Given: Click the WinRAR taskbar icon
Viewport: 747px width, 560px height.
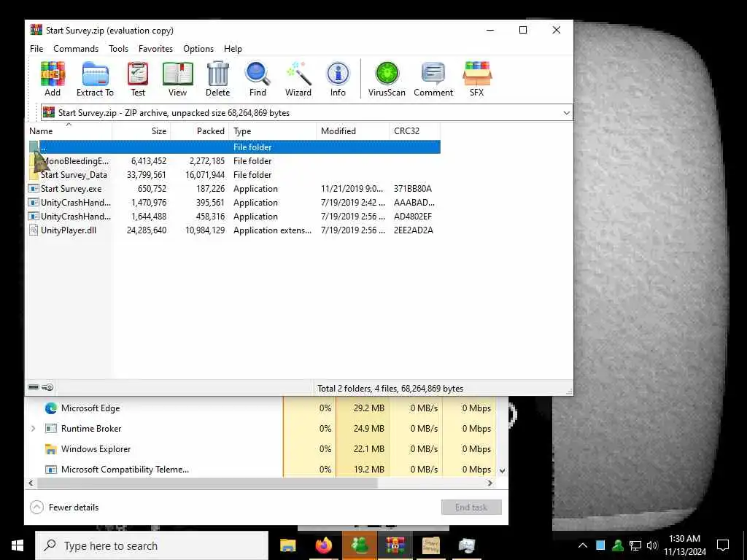Looking at the screenshot, I should coord(395,545).
